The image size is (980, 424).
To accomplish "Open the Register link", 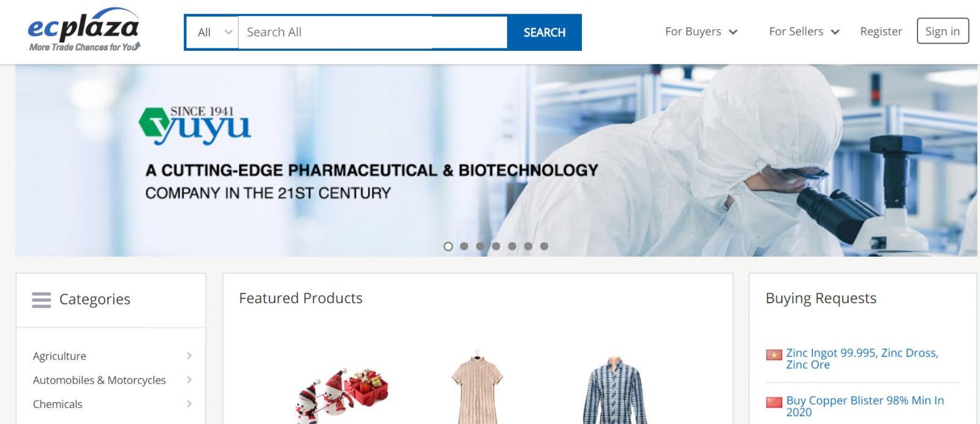I will [x=881, y=31].
